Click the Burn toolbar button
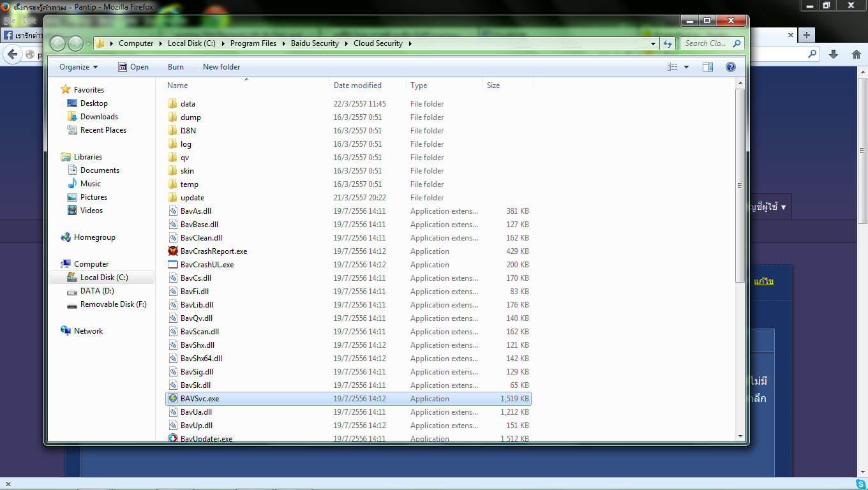 (176, 66)
